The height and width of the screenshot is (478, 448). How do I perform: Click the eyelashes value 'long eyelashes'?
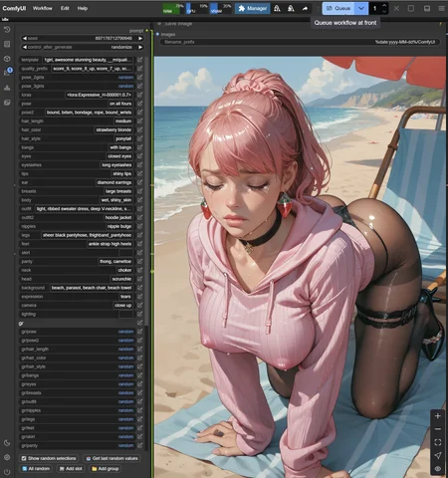pos(116,165)
